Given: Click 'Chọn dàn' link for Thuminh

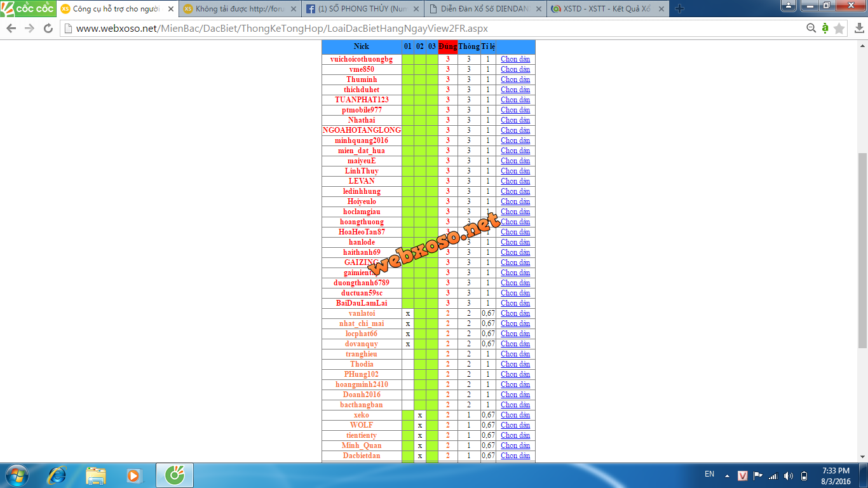Looking at the screenshot, I should pos(515,79).
